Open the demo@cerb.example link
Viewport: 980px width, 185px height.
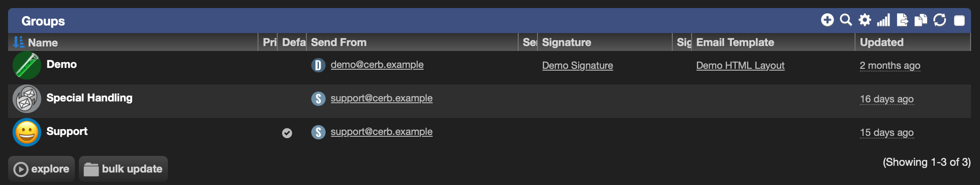[x=377, y=65]
